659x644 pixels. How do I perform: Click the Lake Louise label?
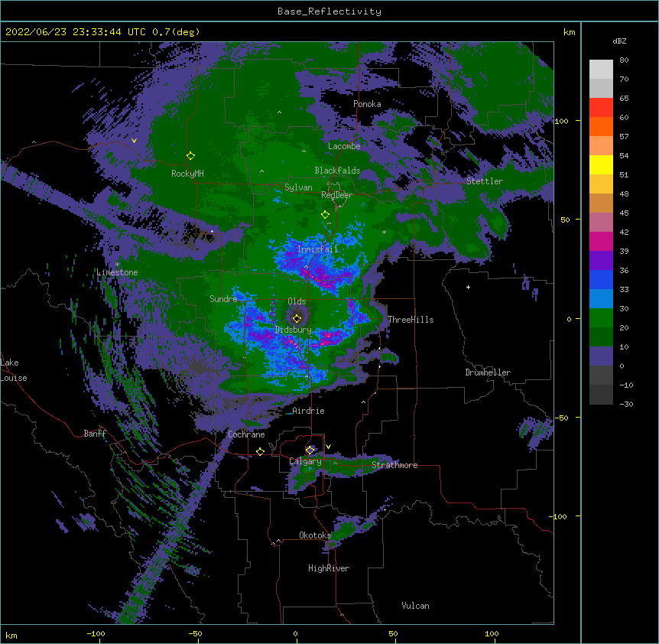[x=14, y=370]
